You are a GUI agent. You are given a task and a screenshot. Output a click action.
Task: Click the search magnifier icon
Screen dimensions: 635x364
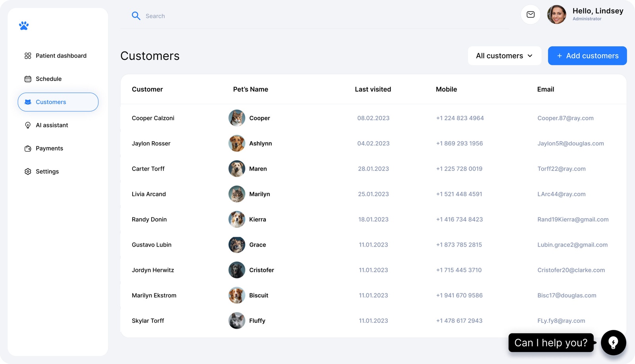coord(136,16)
